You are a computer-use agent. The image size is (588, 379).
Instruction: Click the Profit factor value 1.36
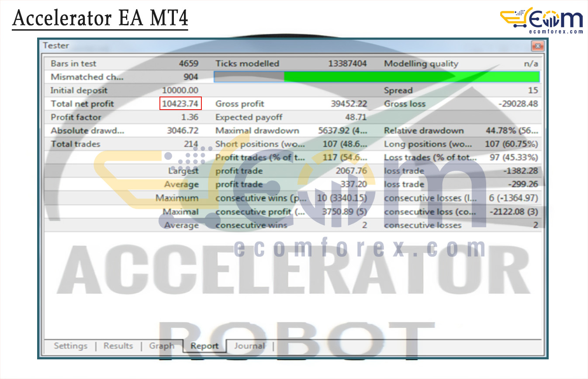tap(190, 117)
